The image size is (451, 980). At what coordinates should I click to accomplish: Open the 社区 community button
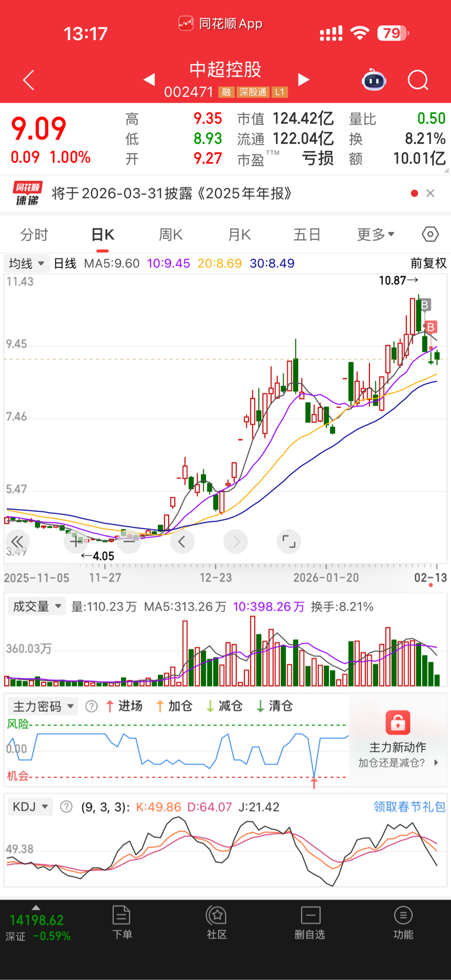coord(217,922)
